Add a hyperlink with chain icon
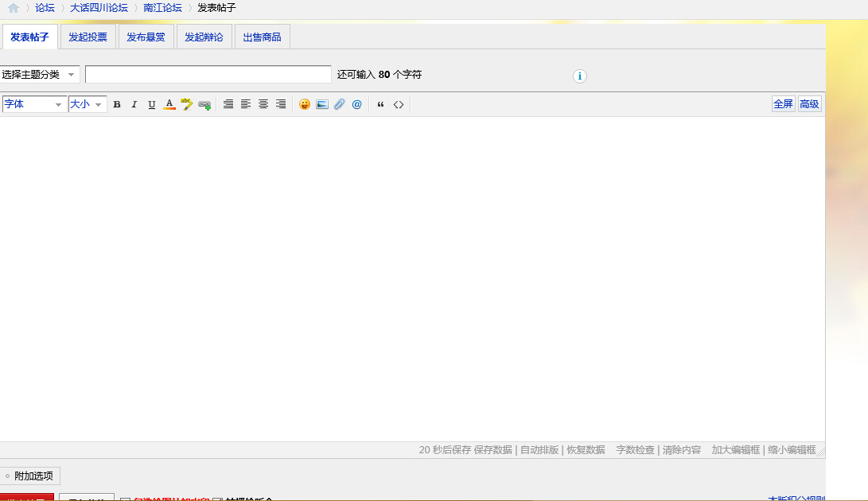Screen dimensions: 868x501 coord(204,104)
